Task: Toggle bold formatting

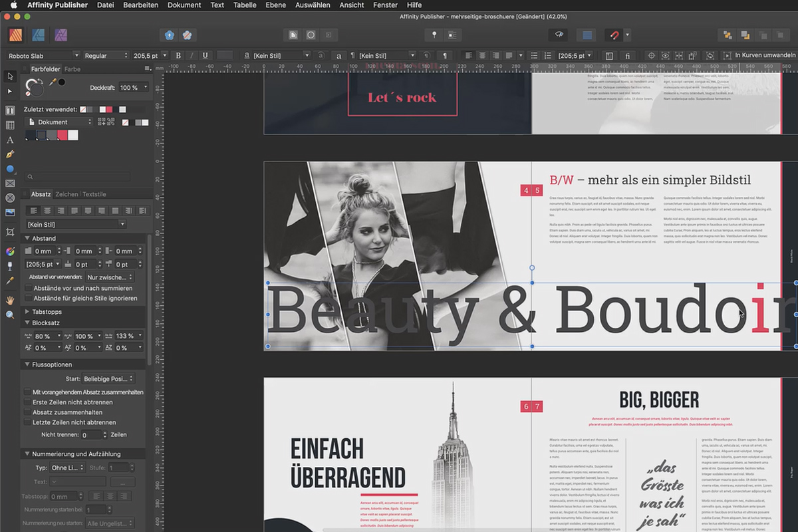Action: (x=178, y=55)
